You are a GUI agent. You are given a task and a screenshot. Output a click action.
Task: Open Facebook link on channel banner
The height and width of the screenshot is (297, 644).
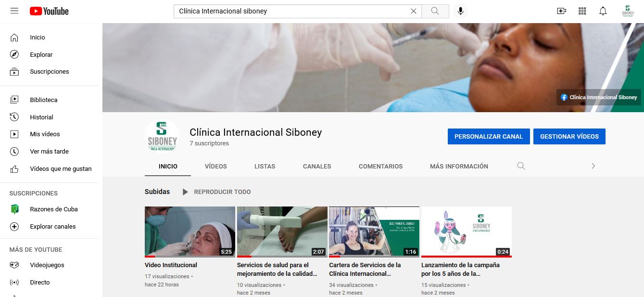click(x=598, y=97)
